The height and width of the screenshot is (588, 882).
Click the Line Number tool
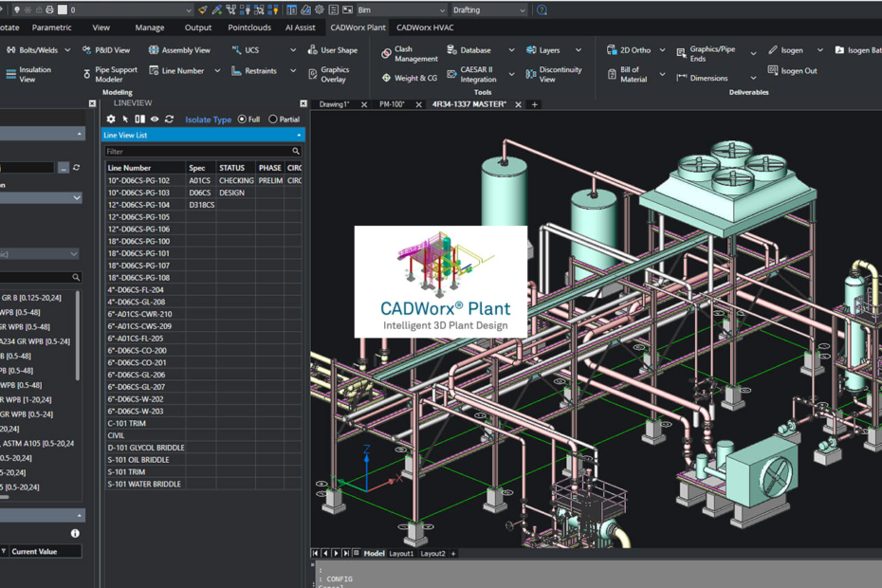tap(176, 71)
